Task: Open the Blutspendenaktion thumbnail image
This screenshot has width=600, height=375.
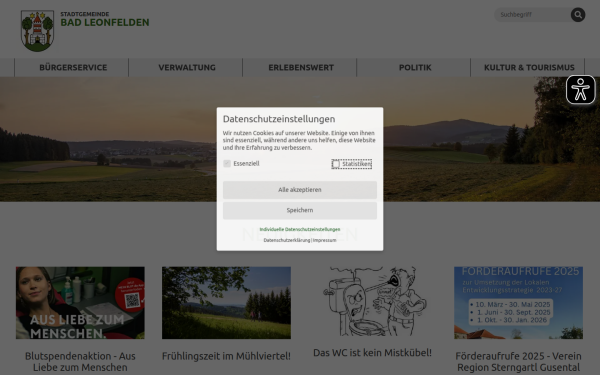Action: 80,303
